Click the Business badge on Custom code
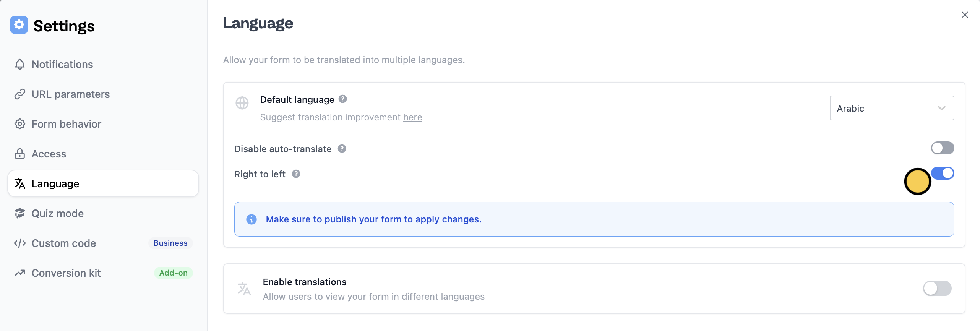Image resolution: width=980 pixels, height=331 pixels. point(170,243)
